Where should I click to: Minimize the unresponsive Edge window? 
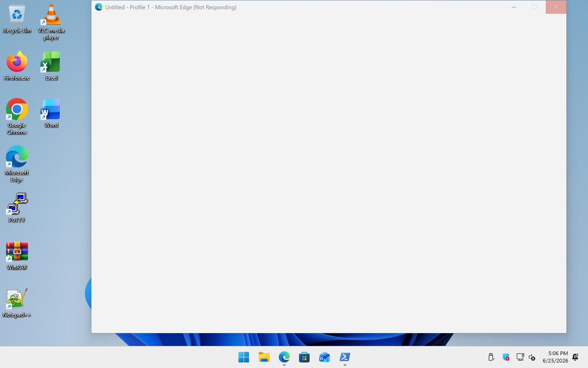tap(514, 7)
